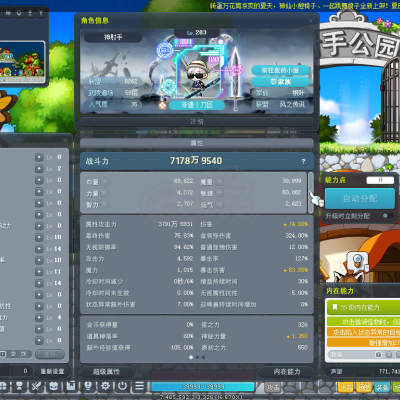Click the question mark beside 战斗力
The image size is (400, 400).
pos(303,161)
